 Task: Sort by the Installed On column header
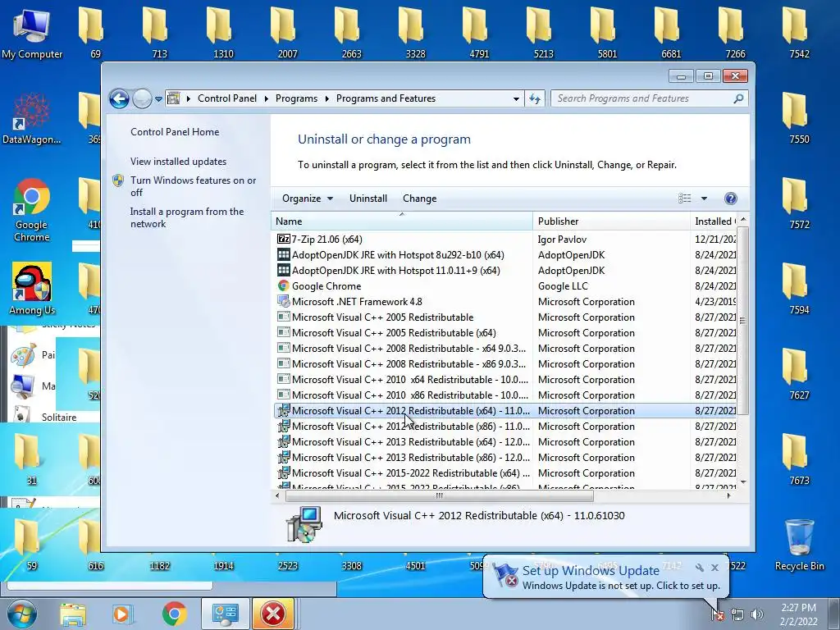pos(714,221)
